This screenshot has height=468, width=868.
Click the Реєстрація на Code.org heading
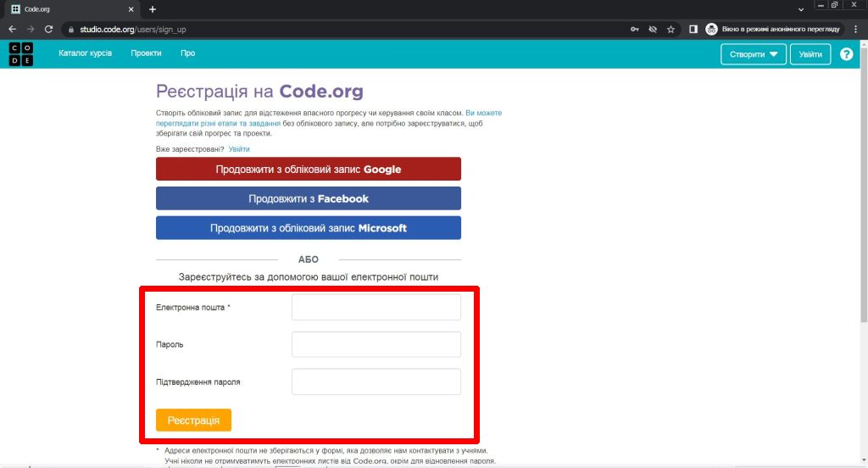[259, 92]
